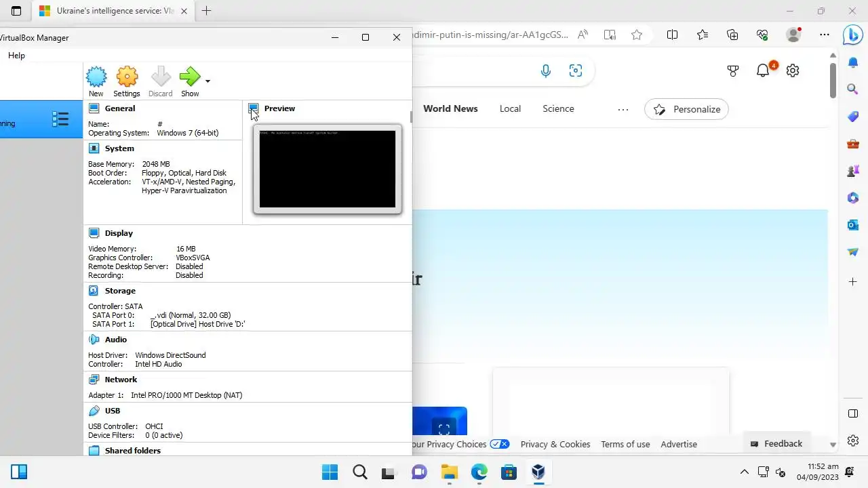
Task: Toggle Edge split screen icon
Action: click(672, 35)
